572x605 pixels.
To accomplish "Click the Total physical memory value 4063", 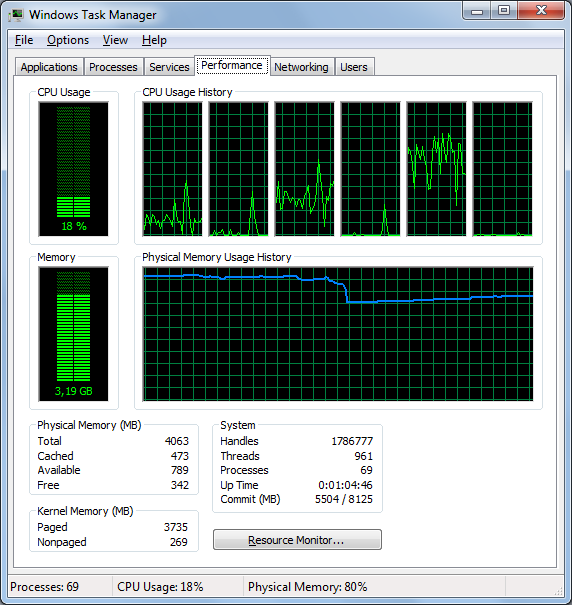I will pyautogui.click(x=177, y=441).
